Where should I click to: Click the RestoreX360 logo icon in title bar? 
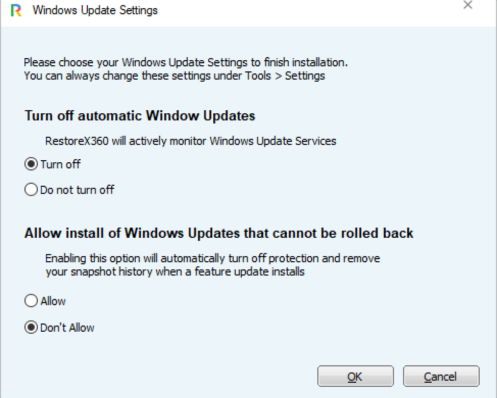coord(16,10)
